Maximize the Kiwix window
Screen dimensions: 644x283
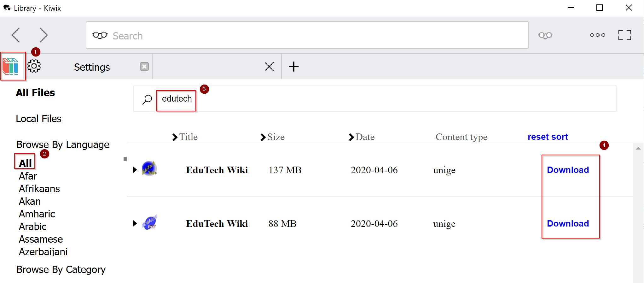point(600,8)
